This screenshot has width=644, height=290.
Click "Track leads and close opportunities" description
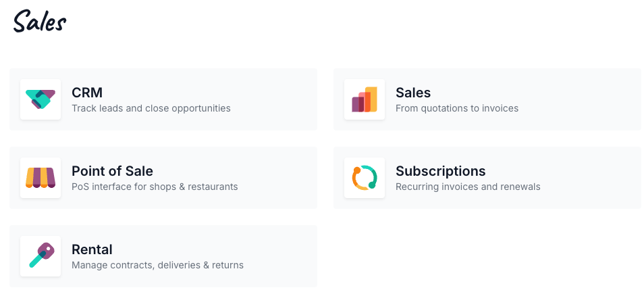[151, 108]
